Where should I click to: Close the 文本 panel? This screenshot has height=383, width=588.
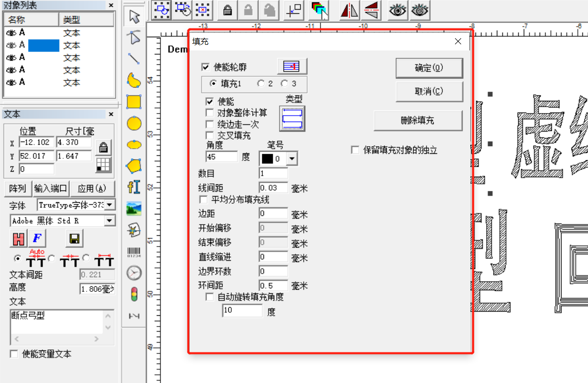click(x=111, y=114)
